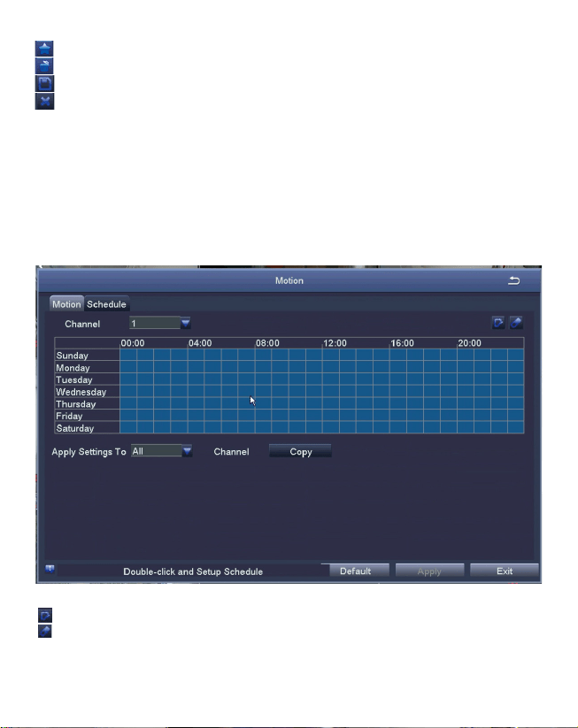Click the floppy disk save icon
578x728 pixels.
click(44, 84)
